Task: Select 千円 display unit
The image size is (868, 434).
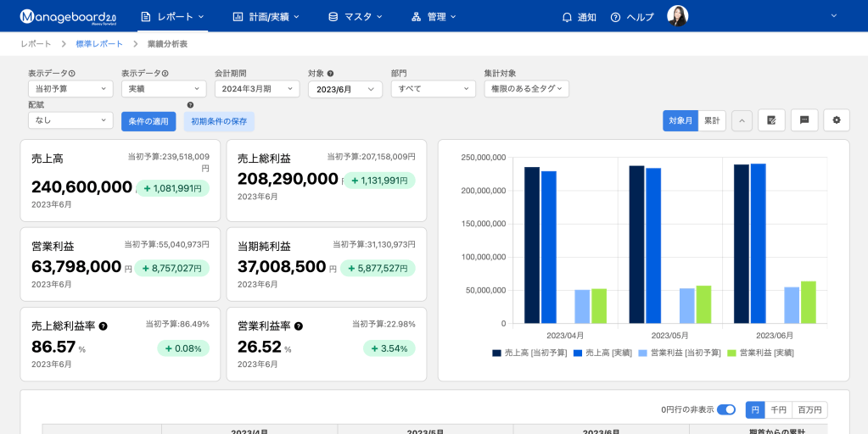Action: (x=778, y=409)
